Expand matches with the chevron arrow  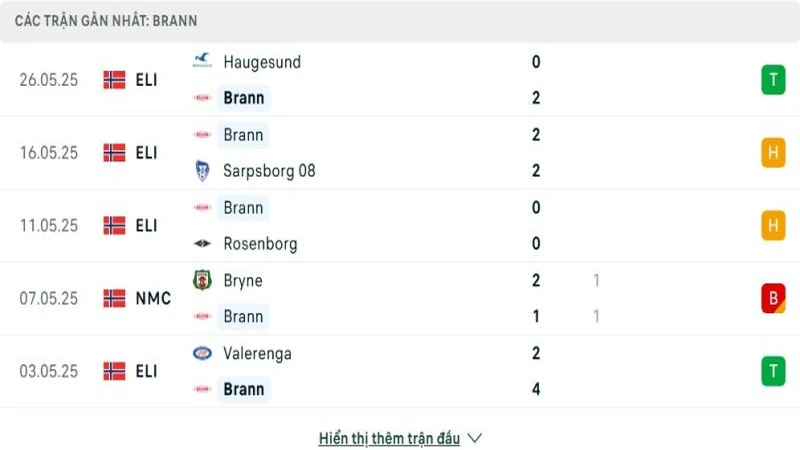coord(475,438)
